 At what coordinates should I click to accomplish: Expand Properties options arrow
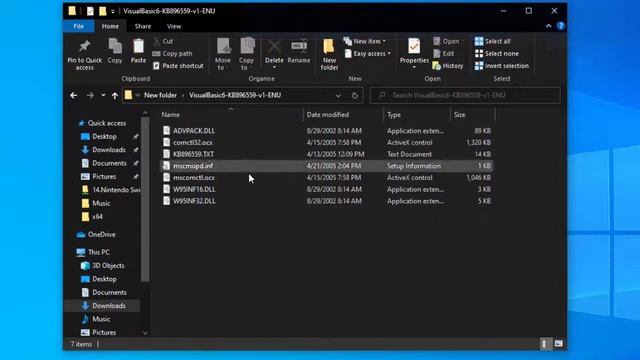point(414,67)
